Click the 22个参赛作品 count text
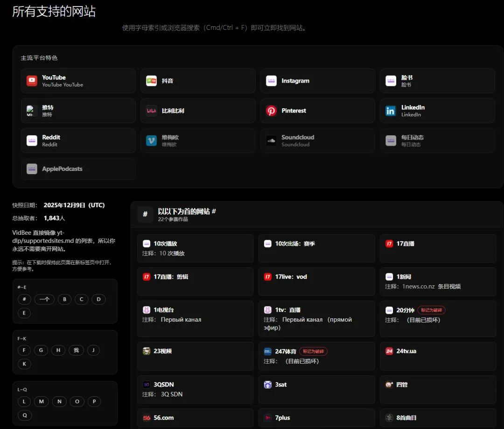The height and width of the screenshot is (429, 504). pyautogui.click(x=173, y=219)
